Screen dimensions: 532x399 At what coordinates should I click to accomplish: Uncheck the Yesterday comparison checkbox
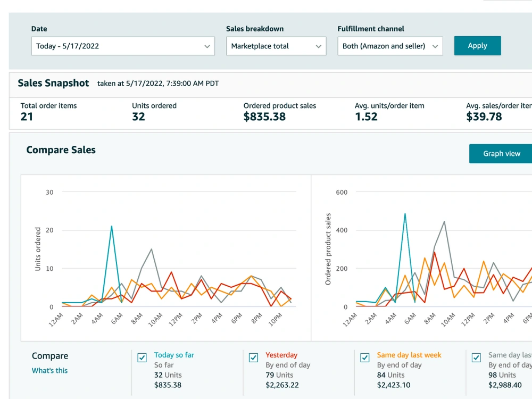[253, 358]
